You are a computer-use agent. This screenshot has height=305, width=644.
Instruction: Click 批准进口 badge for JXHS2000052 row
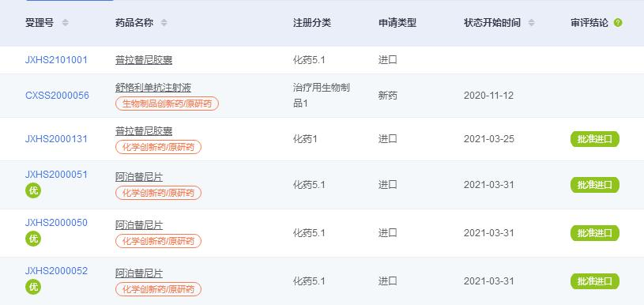[x=595, y=281]
